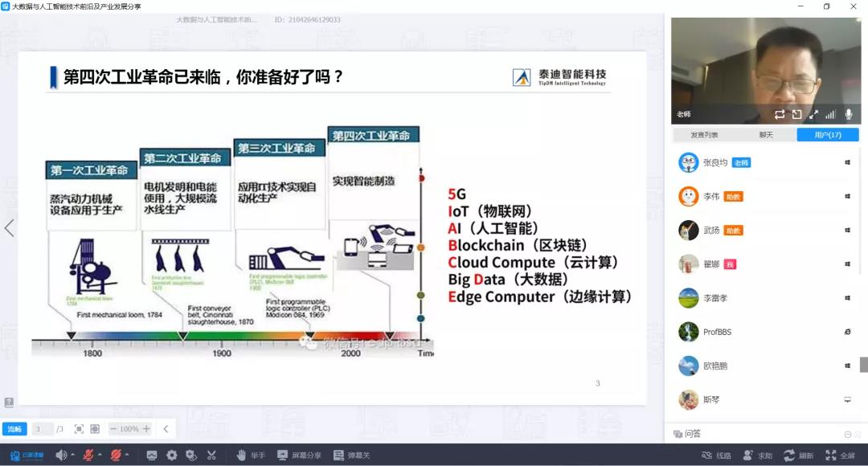Screen dimensions: 868x466
Task: Open the speaker volume dropdown arrow
Action: point(72,456)
